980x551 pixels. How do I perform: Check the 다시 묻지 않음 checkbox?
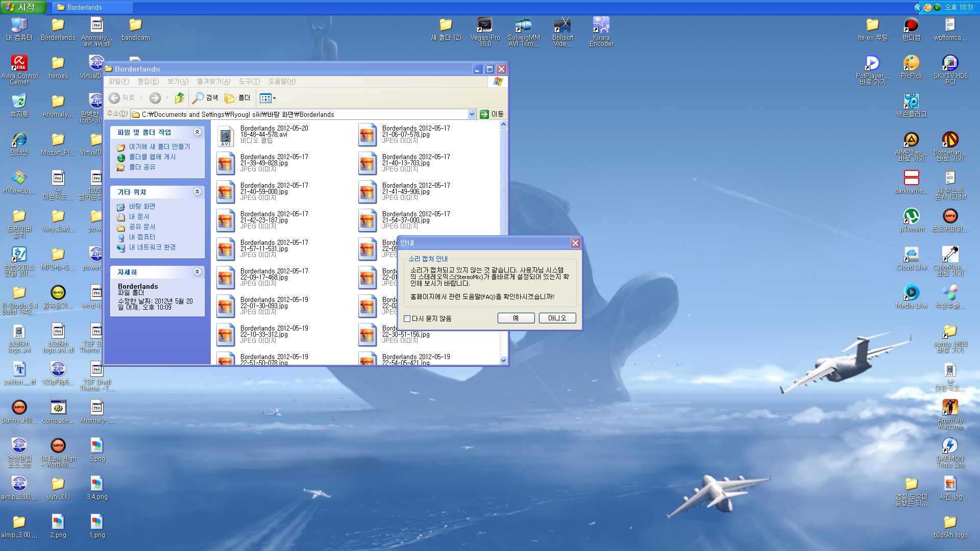(407, 318)
